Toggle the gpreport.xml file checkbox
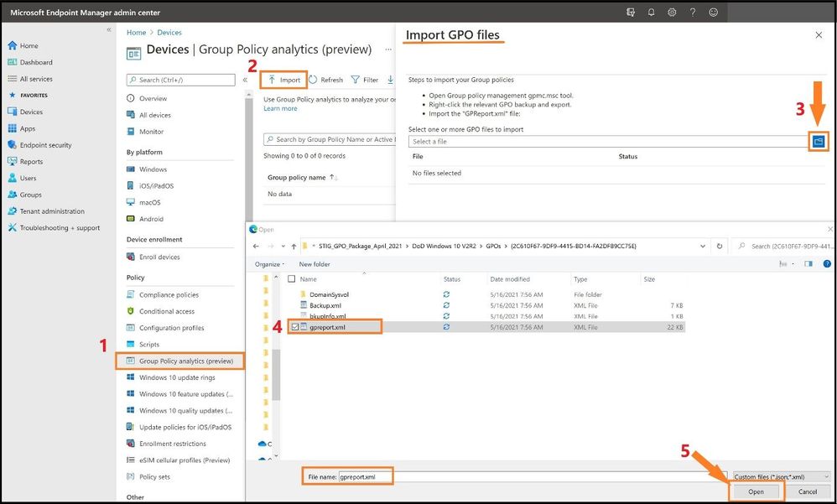Image resolution: width=837 pixels, height=504 pixels. tap(294, 327)
